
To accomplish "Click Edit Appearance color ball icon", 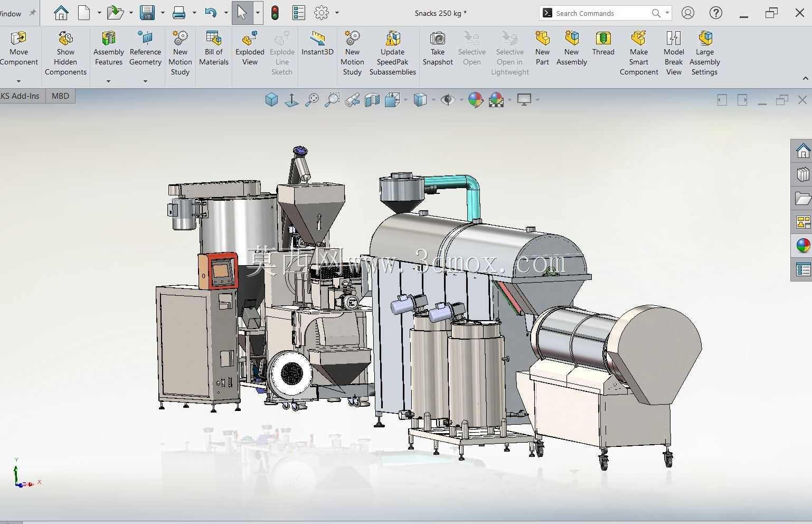I will pos(475,99).
